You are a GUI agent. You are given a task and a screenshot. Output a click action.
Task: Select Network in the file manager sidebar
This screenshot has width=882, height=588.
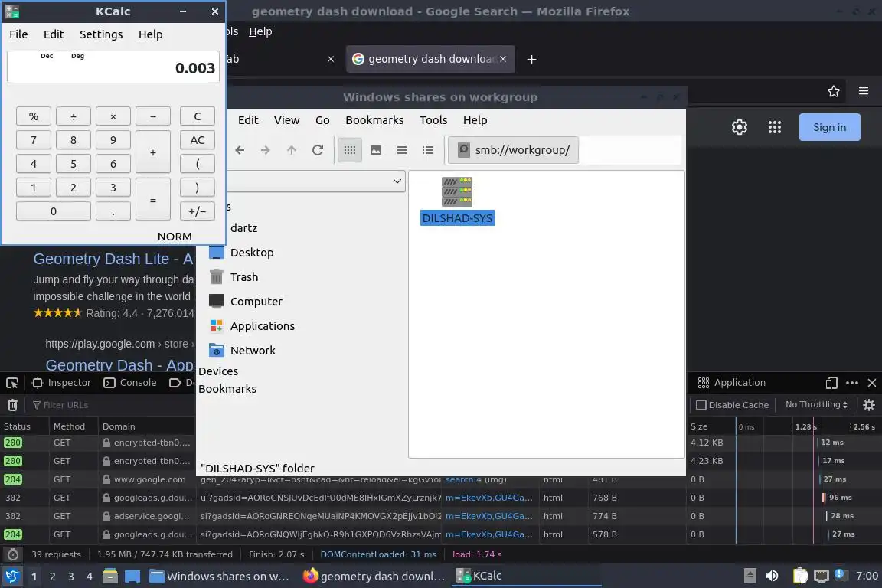pyautogui.click(x=253, y=351)
